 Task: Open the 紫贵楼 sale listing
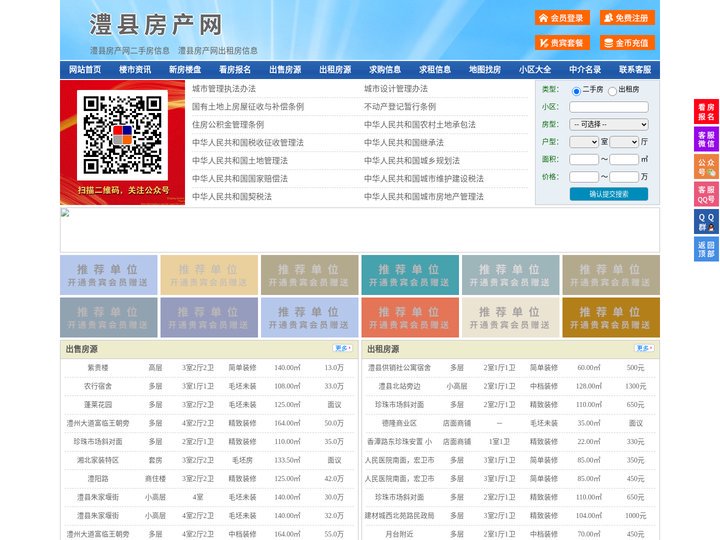[98, 368]
